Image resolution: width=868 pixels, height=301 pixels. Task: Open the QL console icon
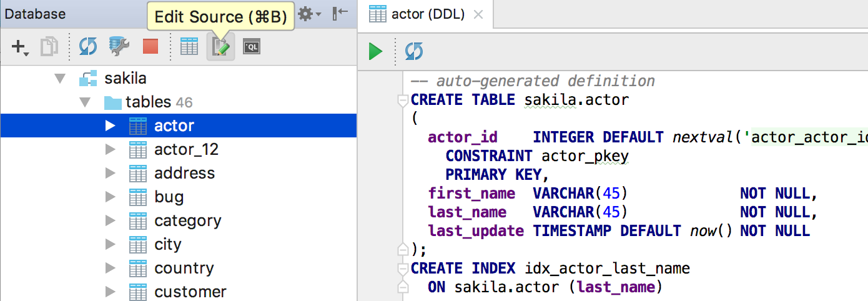251,47
